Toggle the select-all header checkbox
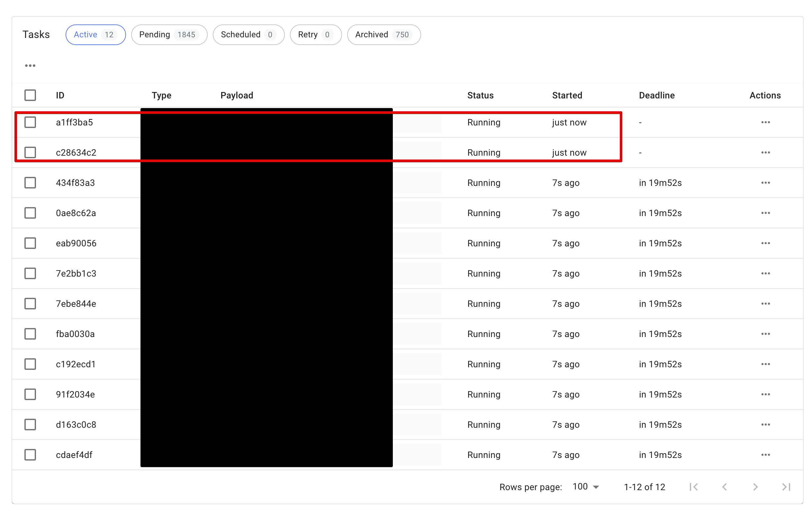This screenshot has width=812, height=512. point(30,95)
